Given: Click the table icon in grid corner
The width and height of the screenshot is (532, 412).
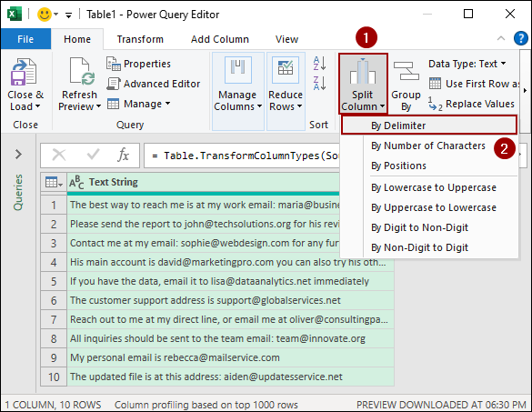Looking at the screenshot, I should [x=54, y=183].
